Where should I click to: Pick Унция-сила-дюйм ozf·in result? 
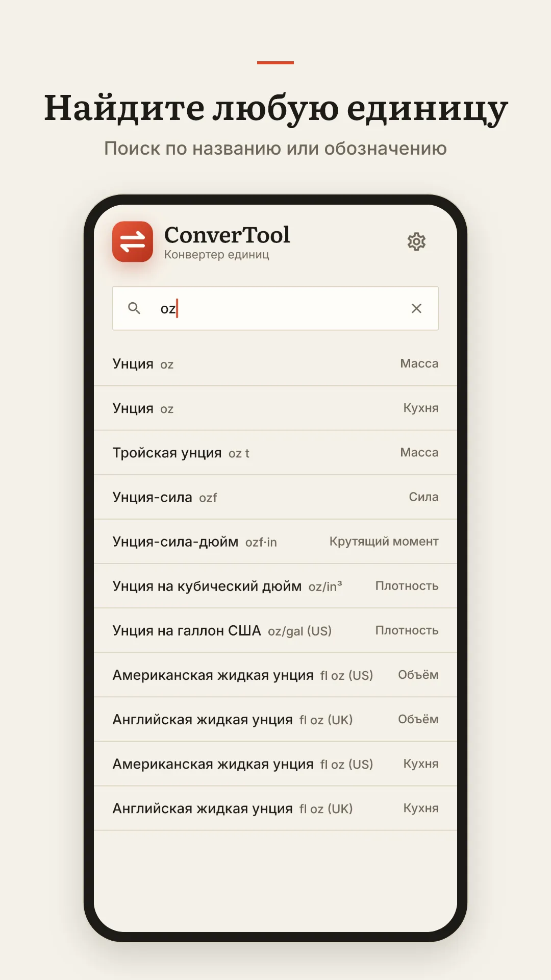coord(275,542)
